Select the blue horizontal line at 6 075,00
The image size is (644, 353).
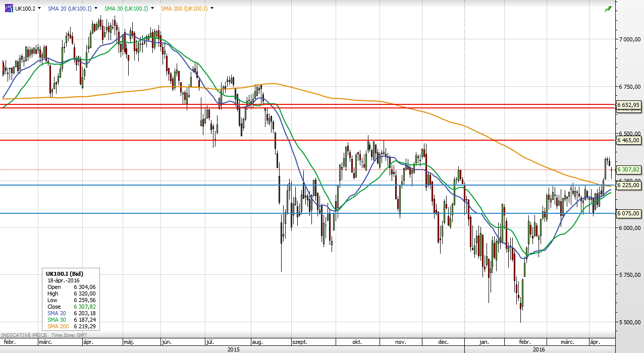(308, 213)
